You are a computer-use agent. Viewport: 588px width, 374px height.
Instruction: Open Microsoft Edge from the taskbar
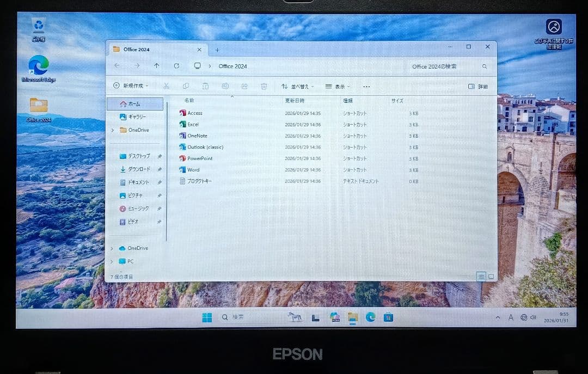[x=371, y=316]
